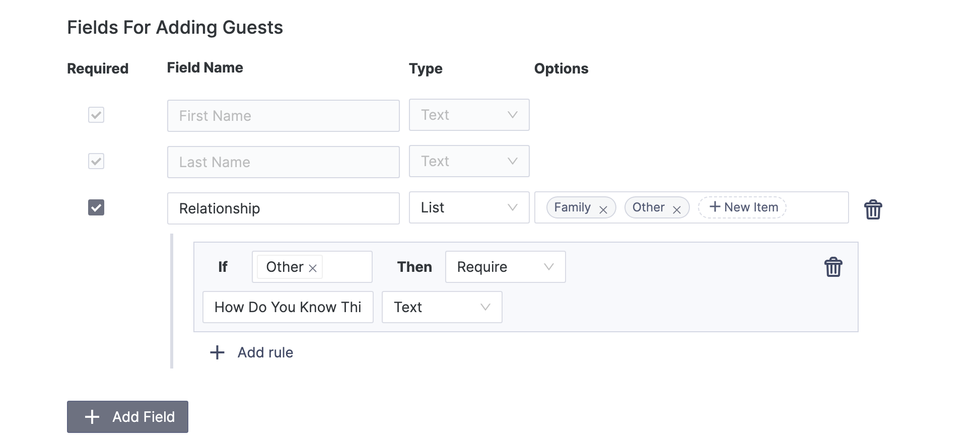The width and height of the screenshot is (980, 442).
Task: Click the Relationship field name input
Action: pos(283,208)
